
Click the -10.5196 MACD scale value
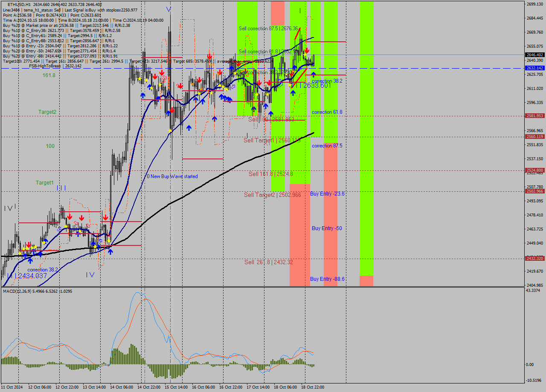[534, 380]
